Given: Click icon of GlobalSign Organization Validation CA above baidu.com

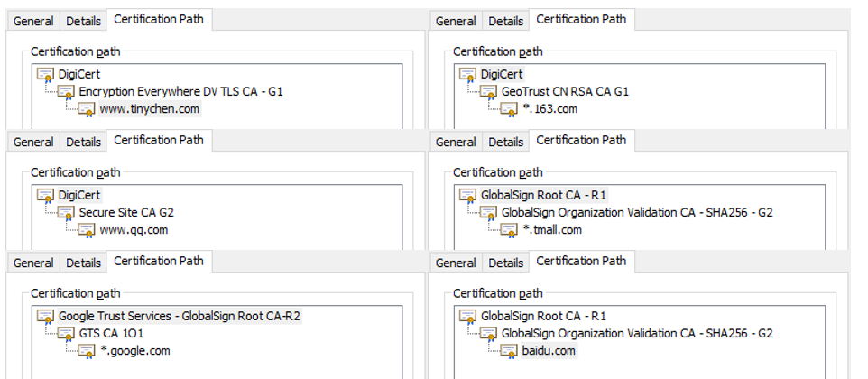Looking at the screenshot, I should tap(488, 334).
